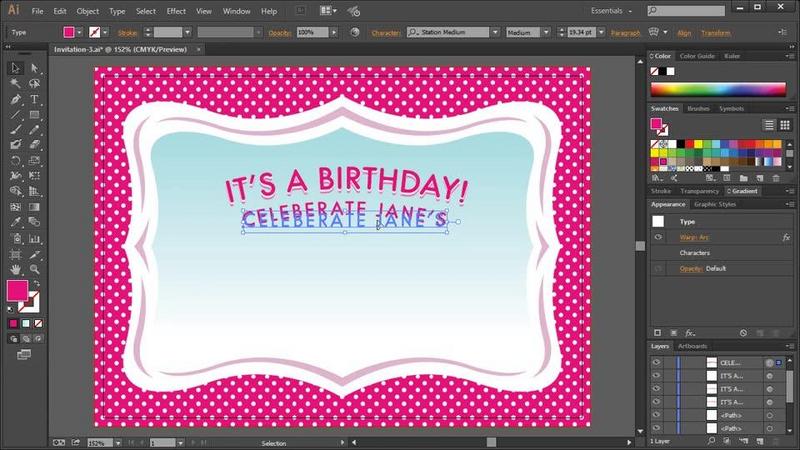Open the Essentials workspace dropdown
The width and height of the screenshot is (800, 450).
[x=611, y=11]
